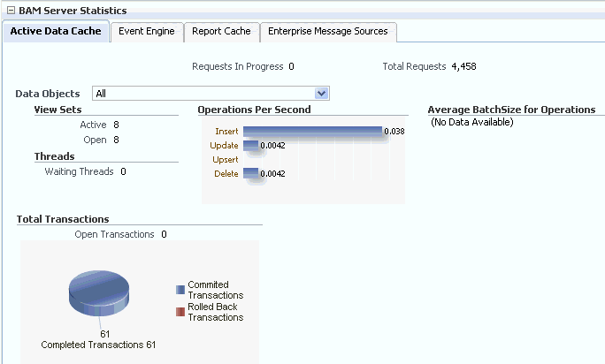
Task: Click the 0.038 Insert value label
Action: (x=394, y=132)
